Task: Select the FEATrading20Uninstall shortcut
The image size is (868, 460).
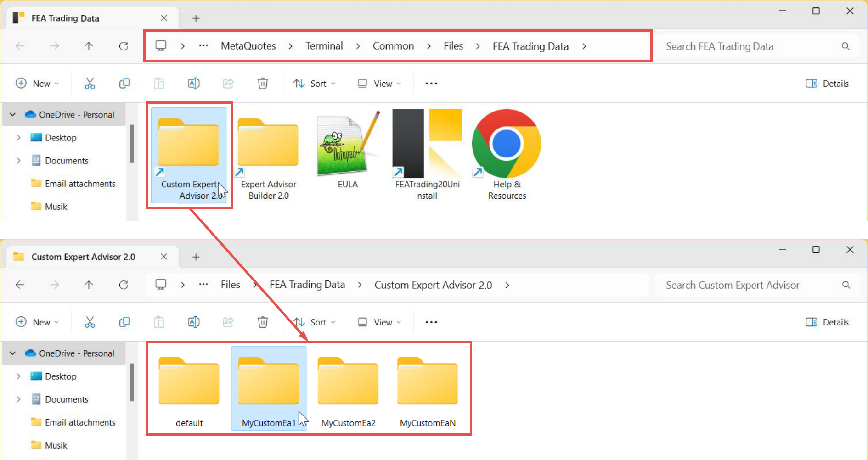Action: click(x=427, y=155)
